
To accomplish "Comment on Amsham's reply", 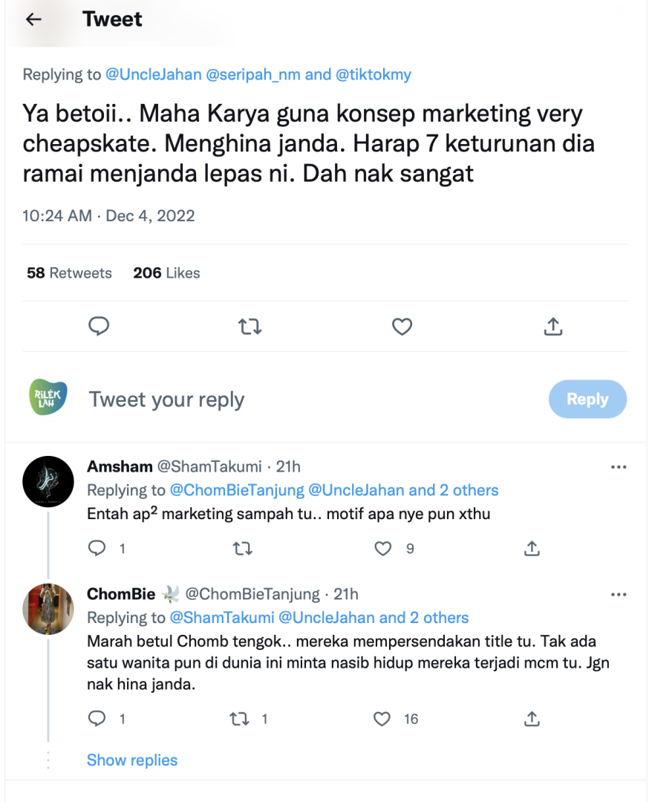I will [97, 549].
